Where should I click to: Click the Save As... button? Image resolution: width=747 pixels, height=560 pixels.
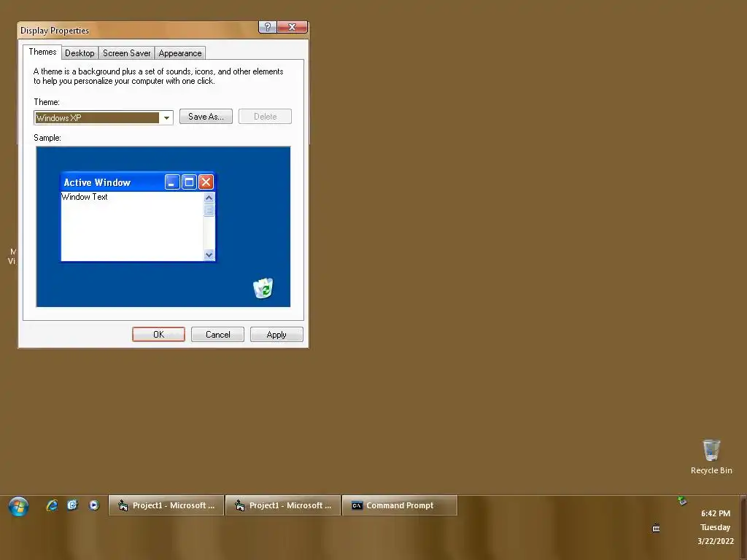coord(206,117)
